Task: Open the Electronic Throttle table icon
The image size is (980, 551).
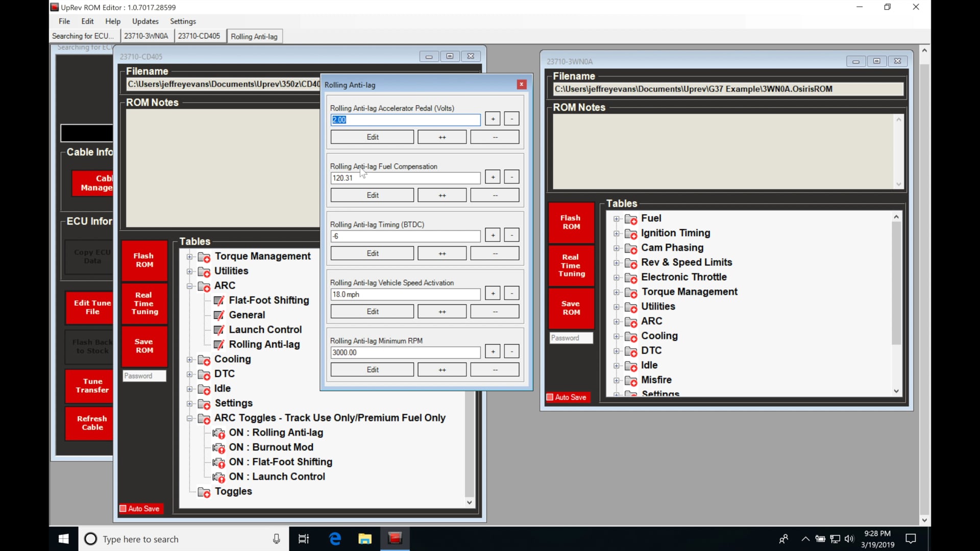Action: pyautogui.click(x=631, y=277)
